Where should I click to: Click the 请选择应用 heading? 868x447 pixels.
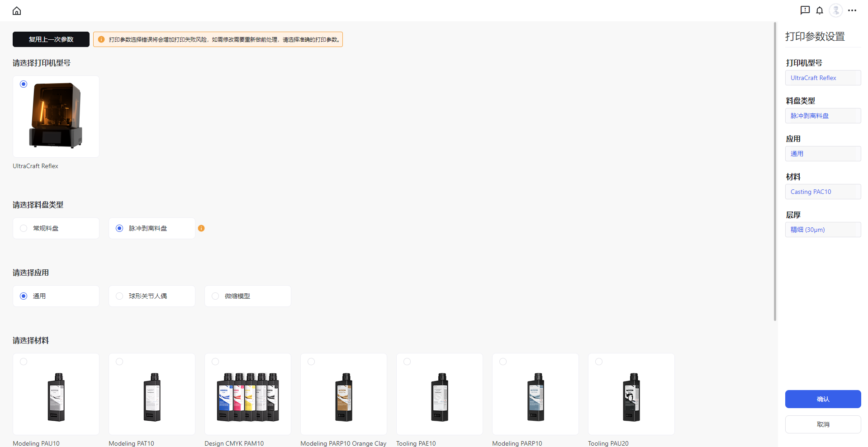(x=31, y=273)
